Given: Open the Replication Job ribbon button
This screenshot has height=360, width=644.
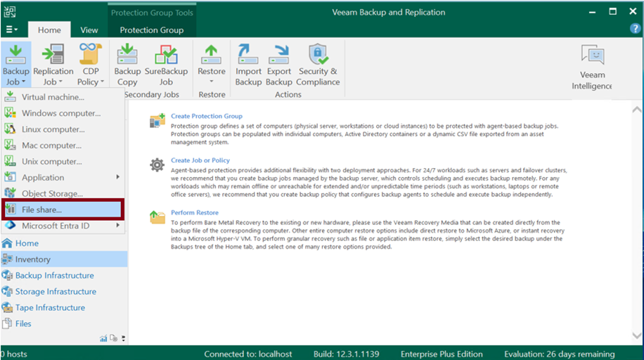Looking at the screenshot, I should tap(53, 65).
